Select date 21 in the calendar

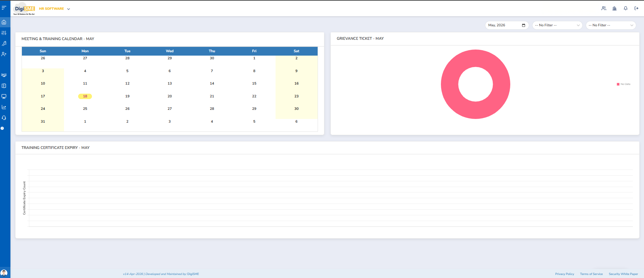point(212,96)
